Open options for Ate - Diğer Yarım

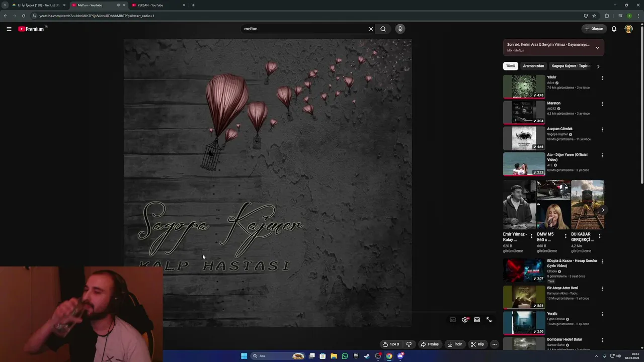[x=602, y=155]
